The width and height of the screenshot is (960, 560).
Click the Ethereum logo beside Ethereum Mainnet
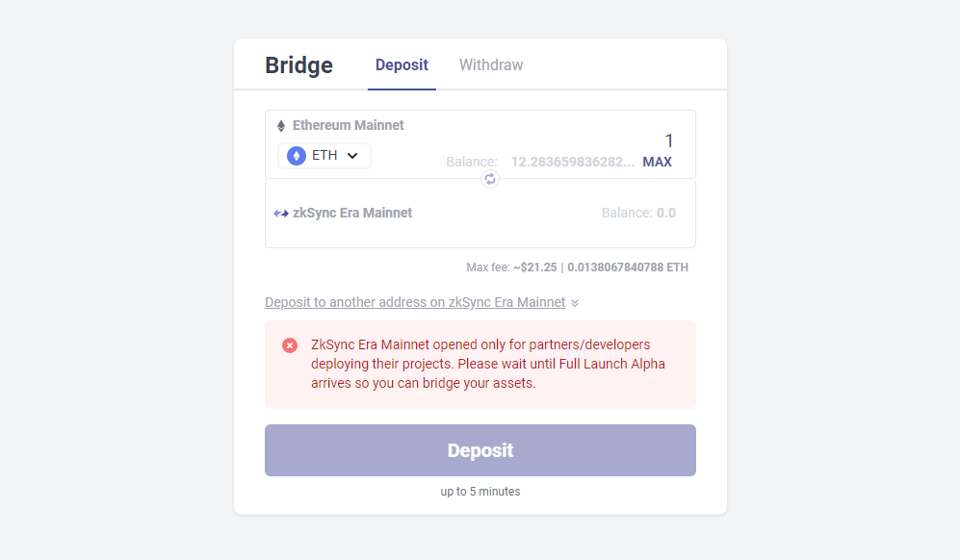point(280,125)
